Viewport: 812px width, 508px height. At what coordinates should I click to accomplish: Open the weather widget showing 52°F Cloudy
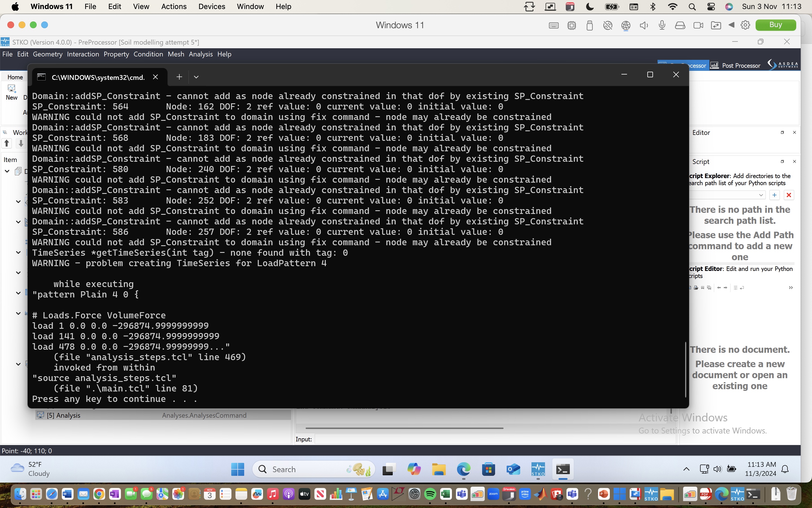pyautogui.click(x=30, y=469)
